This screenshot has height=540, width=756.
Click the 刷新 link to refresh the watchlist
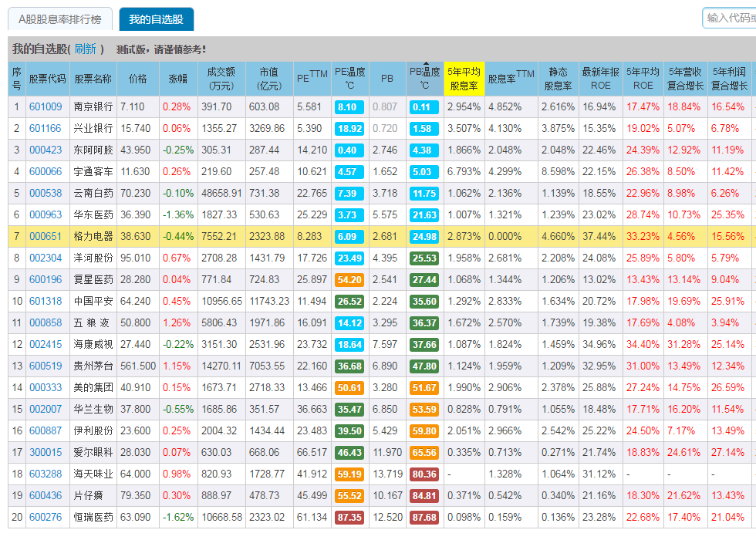point(86,49)
